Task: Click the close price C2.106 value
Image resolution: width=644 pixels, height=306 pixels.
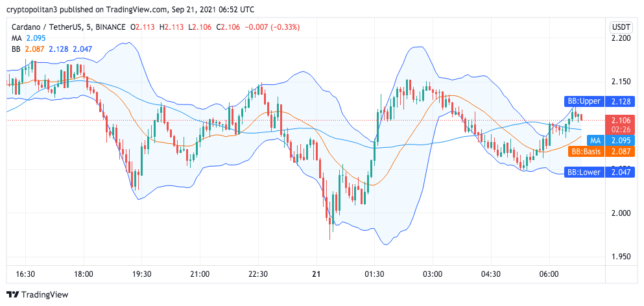Action: point(228,27)
